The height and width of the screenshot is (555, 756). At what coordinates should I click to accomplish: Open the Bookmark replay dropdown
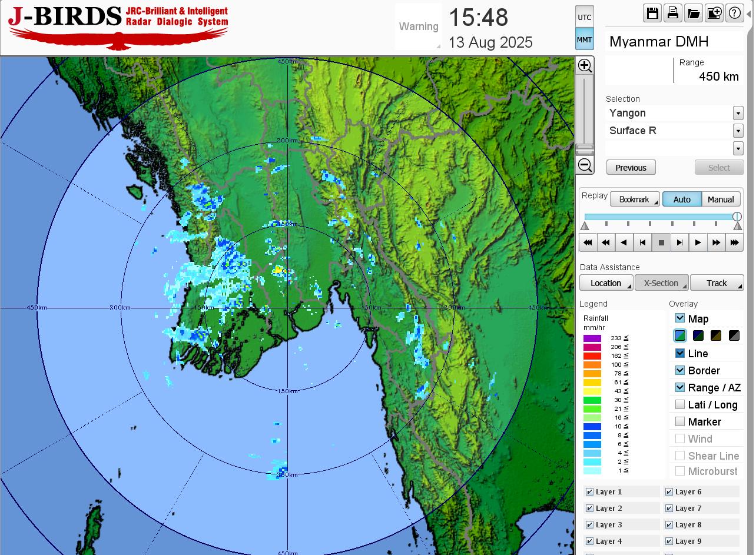point(635,200)
